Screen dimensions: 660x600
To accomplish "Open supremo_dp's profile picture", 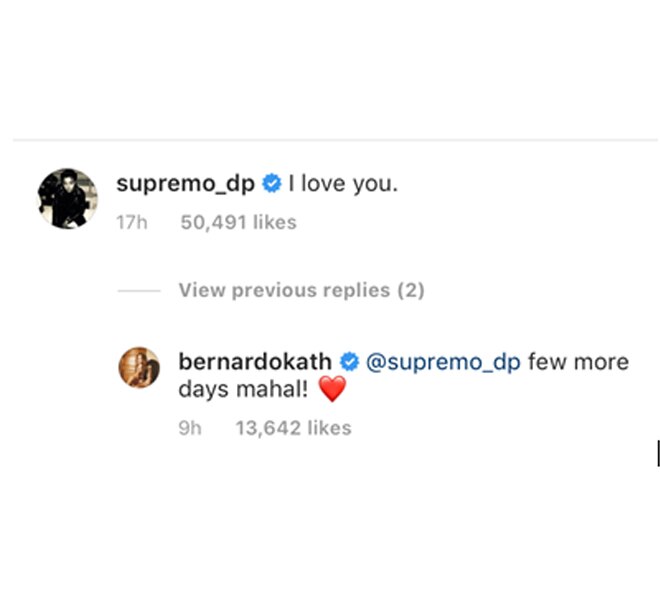I will [x=68, y=198].
